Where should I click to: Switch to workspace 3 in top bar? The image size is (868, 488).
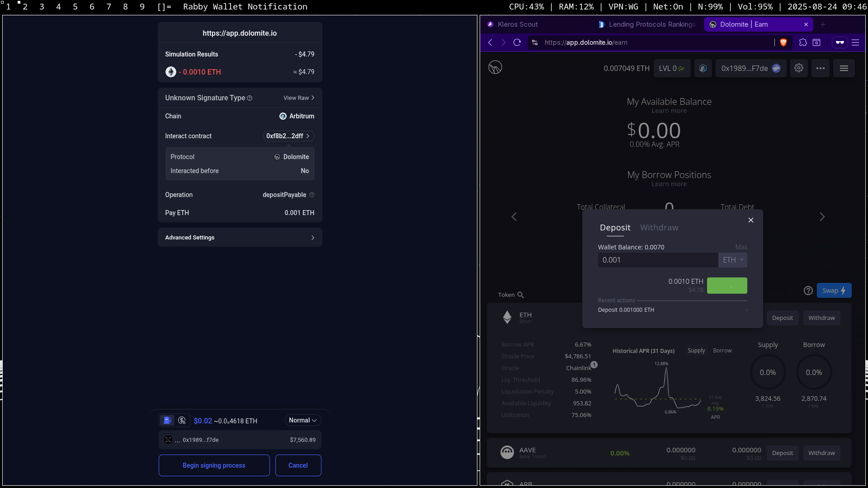[x=42, y=7]
